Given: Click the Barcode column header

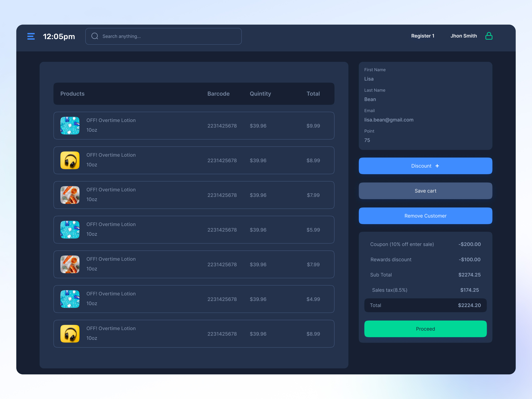Looking at the screenshot, I should pos(218,94).
